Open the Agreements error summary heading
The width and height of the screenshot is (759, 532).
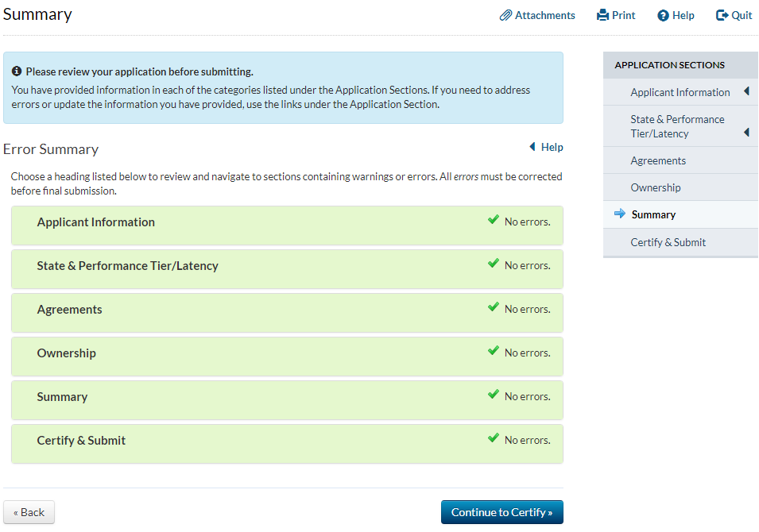point(69,310)
